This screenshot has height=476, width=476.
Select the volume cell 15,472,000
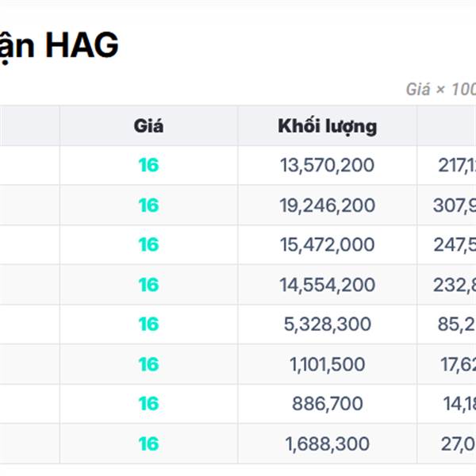(x=327, y=244)
